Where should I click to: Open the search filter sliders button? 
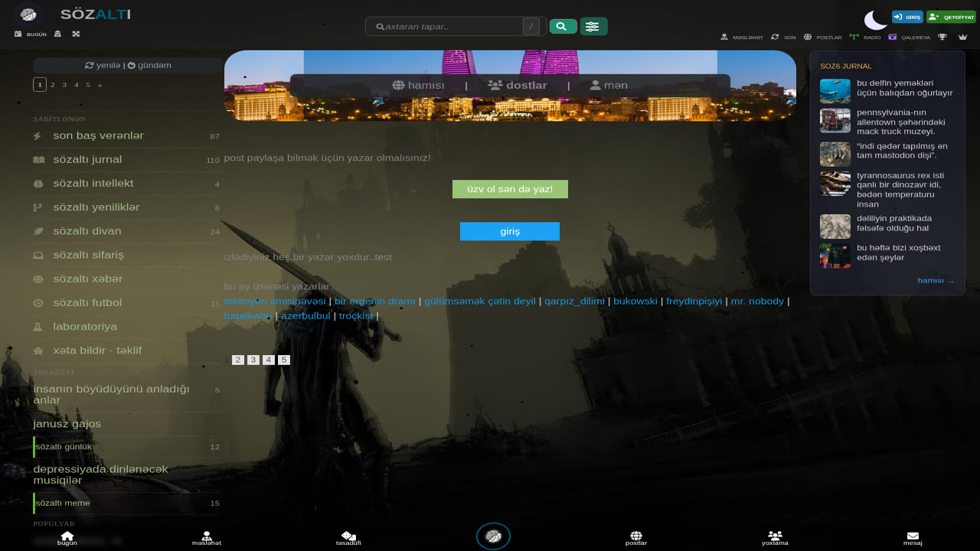pos(593,27)
